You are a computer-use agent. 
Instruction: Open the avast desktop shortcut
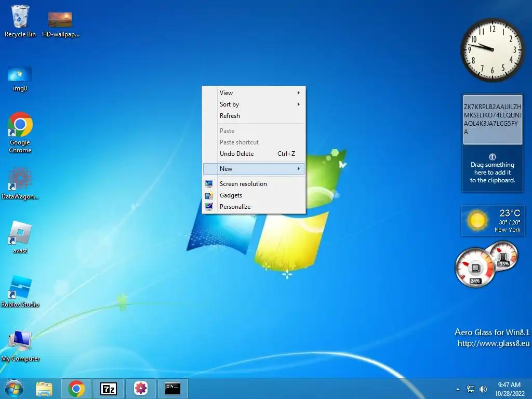20,237
